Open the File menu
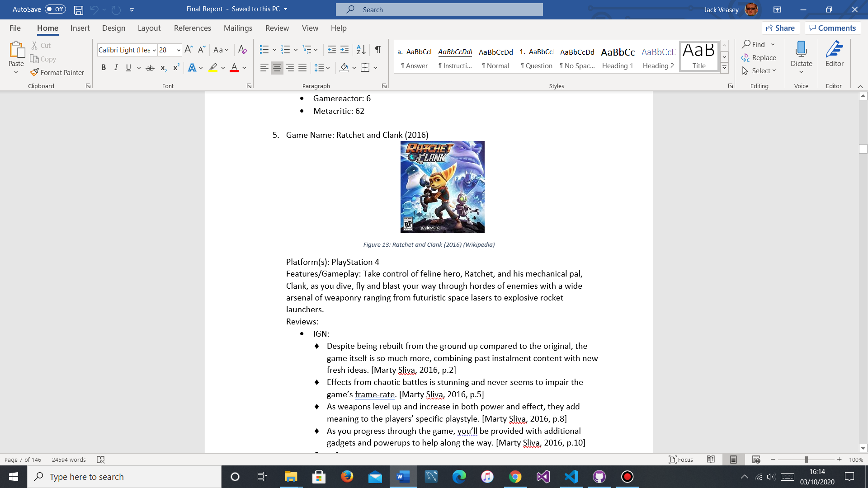The height and width of the screenshot is (488, 868). [15, 28]
